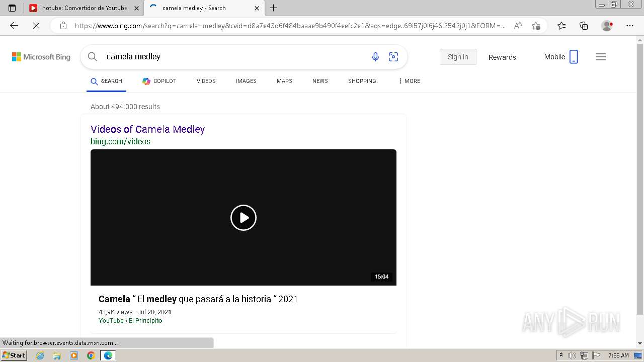Stop loading the page

[x=36, y=26]
